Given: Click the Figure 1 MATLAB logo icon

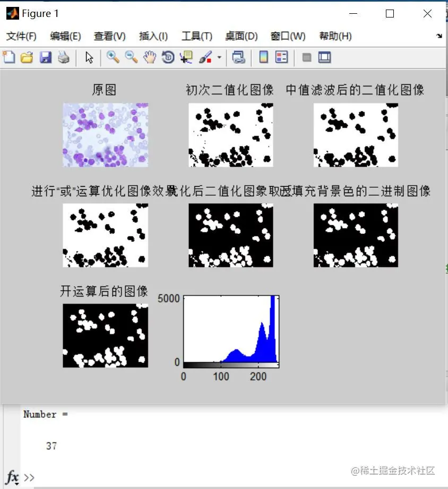Looking at the screenshot, I should coord(13,13).
